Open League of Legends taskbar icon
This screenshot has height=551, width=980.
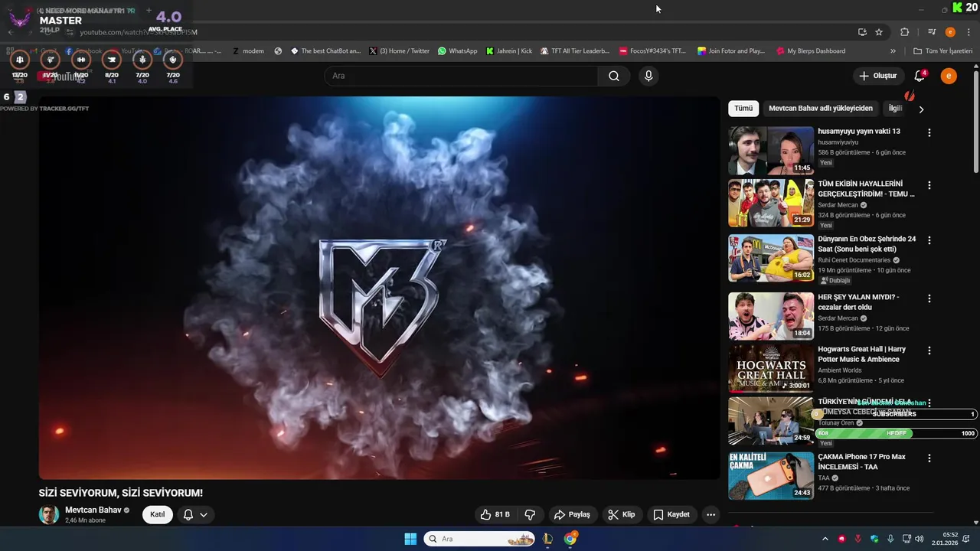547,539
